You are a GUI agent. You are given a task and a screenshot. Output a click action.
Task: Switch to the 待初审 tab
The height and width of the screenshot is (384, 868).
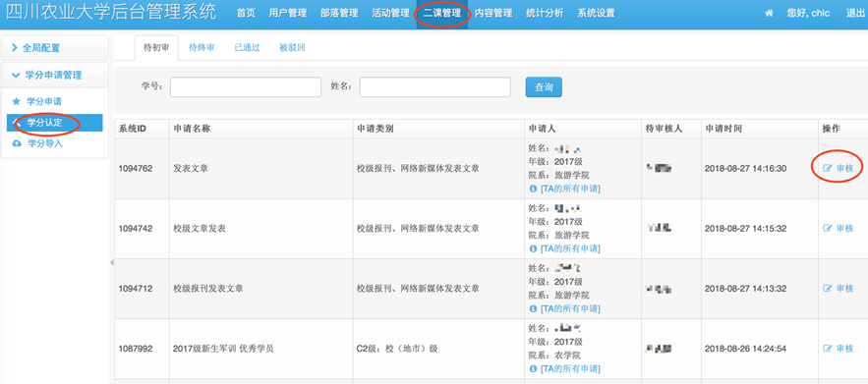pos(156,47)
